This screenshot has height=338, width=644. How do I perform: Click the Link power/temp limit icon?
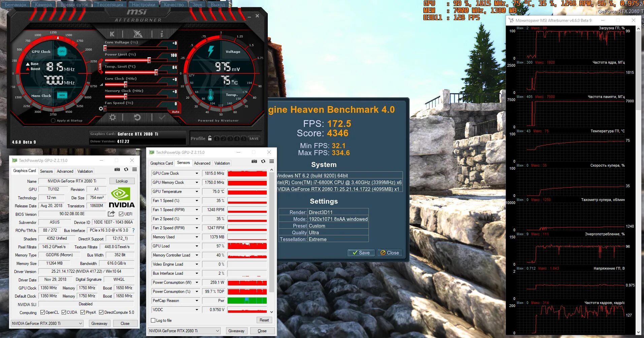100,67
